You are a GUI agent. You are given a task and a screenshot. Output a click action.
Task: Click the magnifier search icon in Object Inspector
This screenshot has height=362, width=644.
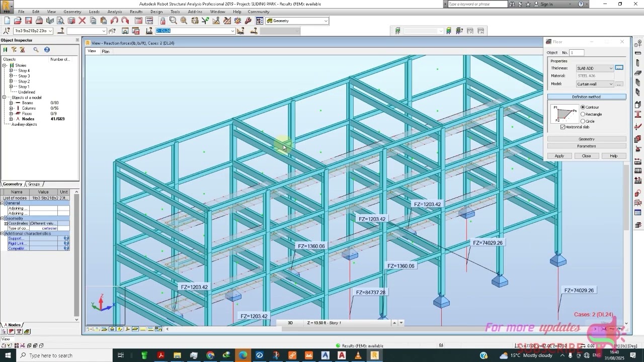36,49
